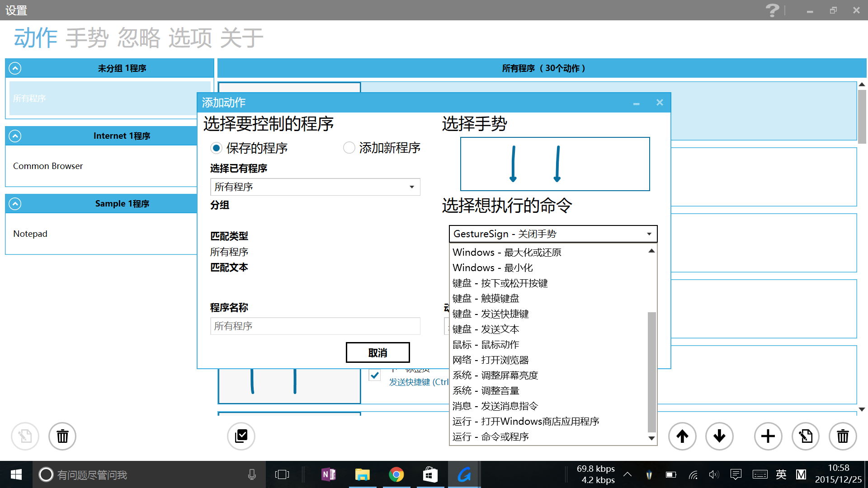Screen dimensions: 868x488
Task: Open the Action Center notification icon
Action: pyautogui.click(x=736, y=474)
